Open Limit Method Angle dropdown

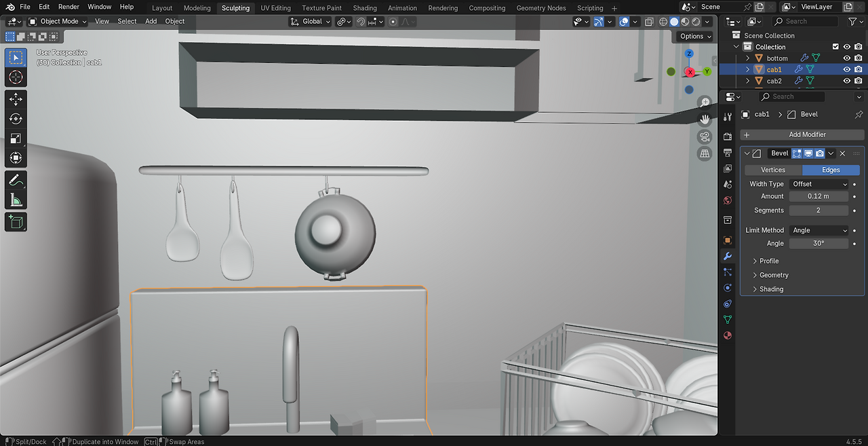pyautogui.click(x=819, y=230)
